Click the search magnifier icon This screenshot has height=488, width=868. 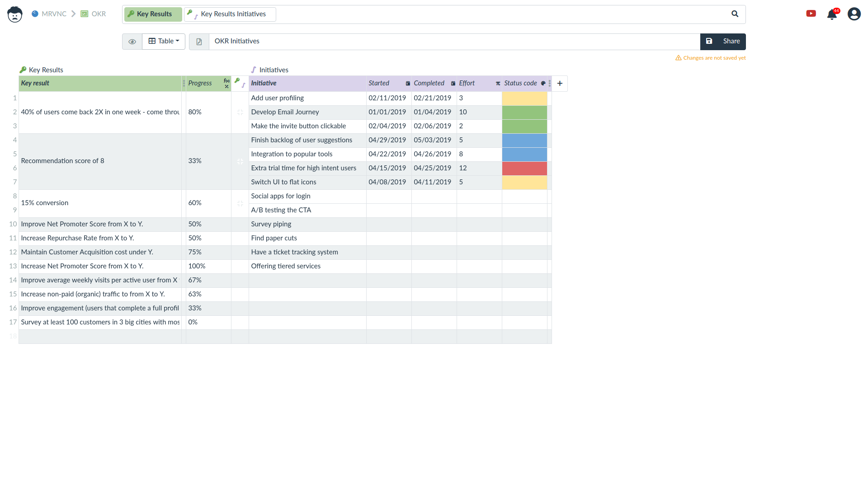735,14
